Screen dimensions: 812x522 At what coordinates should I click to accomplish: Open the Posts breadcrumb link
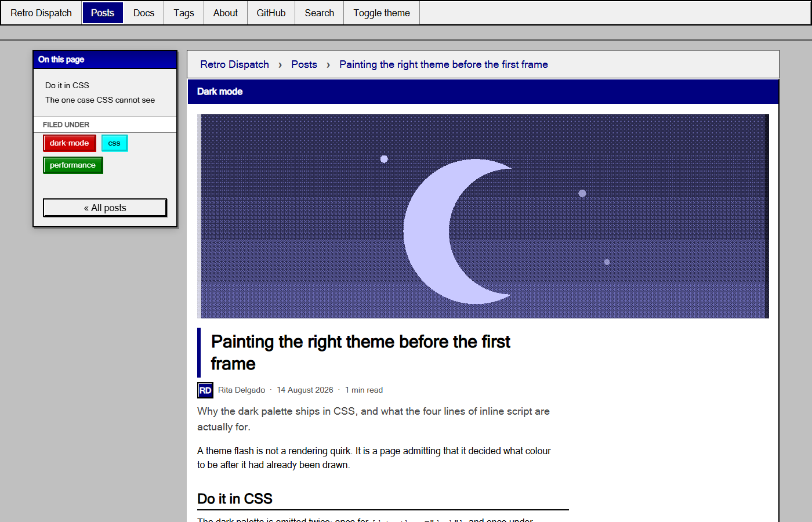point(304,64)
